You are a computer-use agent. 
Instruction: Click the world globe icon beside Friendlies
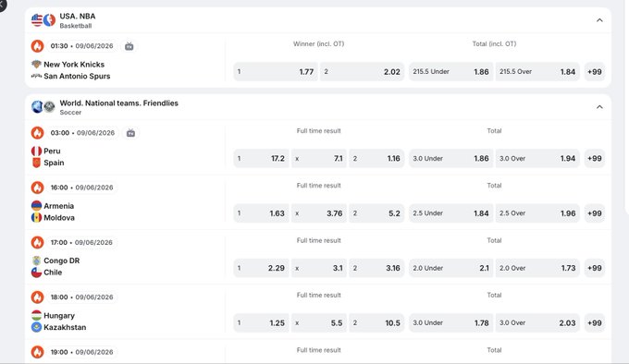click(x=36, y=107)
